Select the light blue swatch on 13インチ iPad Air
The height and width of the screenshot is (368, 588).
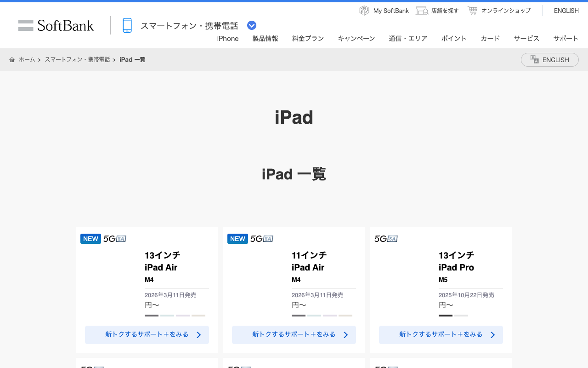click(167, 316)
